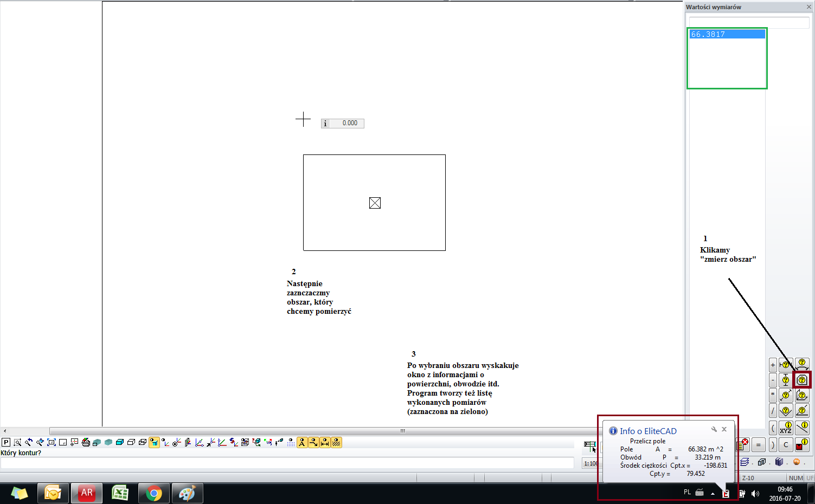Select the 66.3817 value in the list
Screen dimensions: 815x504
(x=727, y=34)
